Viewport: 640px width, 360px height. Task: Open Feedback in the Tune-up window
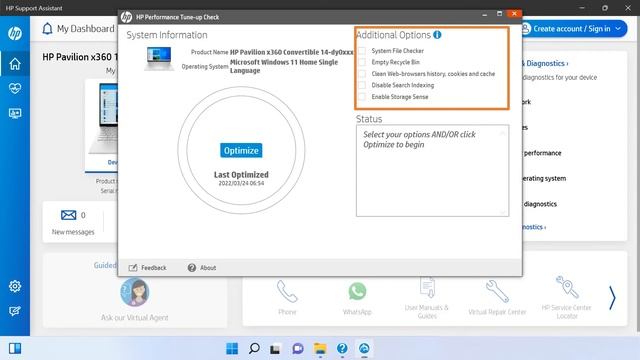pos(147,268)
